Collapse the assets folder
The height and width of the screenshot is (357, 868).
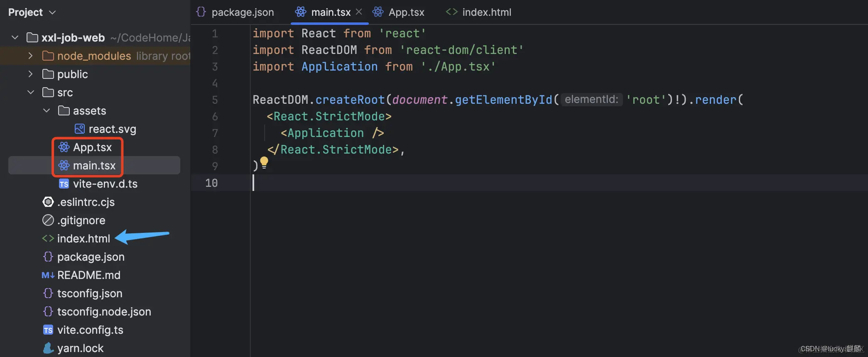click(x=47, y=110)
